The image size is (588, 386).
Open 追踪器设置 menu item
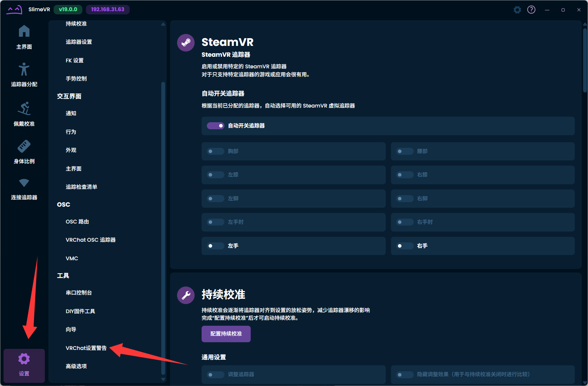coord(79,42)
